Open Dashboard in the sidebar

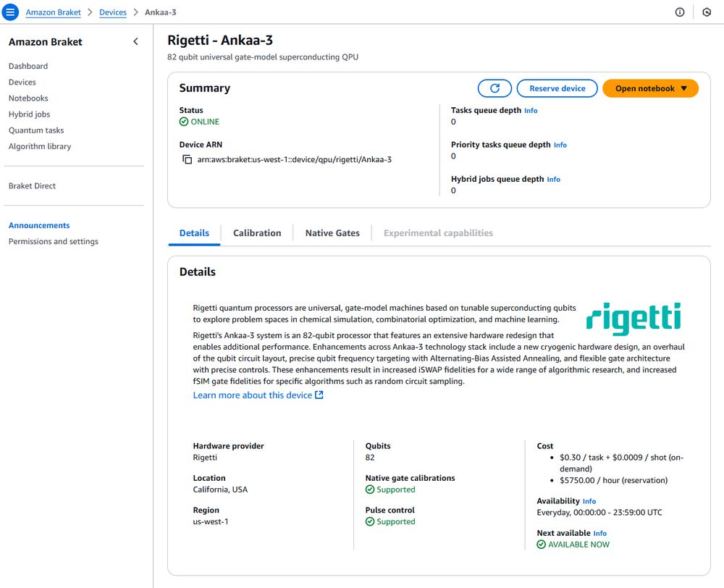point(28,66)
